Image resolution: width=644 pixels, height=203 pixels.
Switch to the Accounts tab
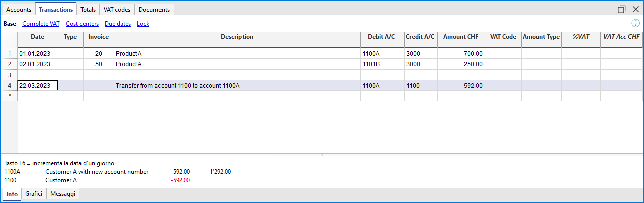(19, 10)
